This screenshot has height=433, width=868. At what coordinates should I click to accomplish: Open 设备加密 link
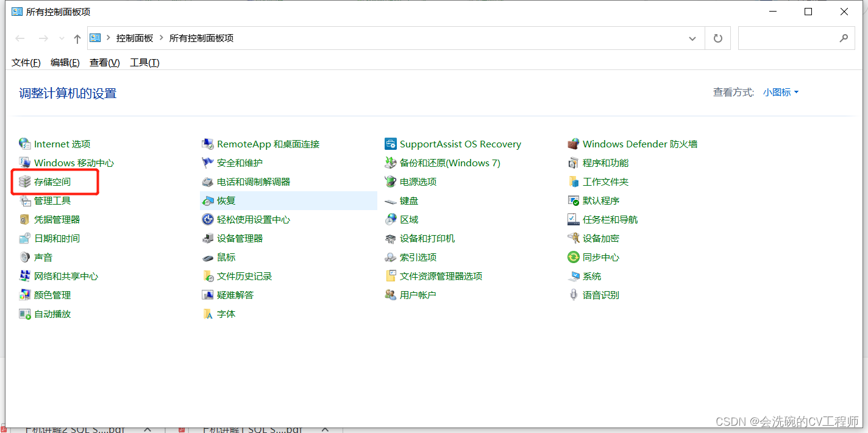[600, 238]
